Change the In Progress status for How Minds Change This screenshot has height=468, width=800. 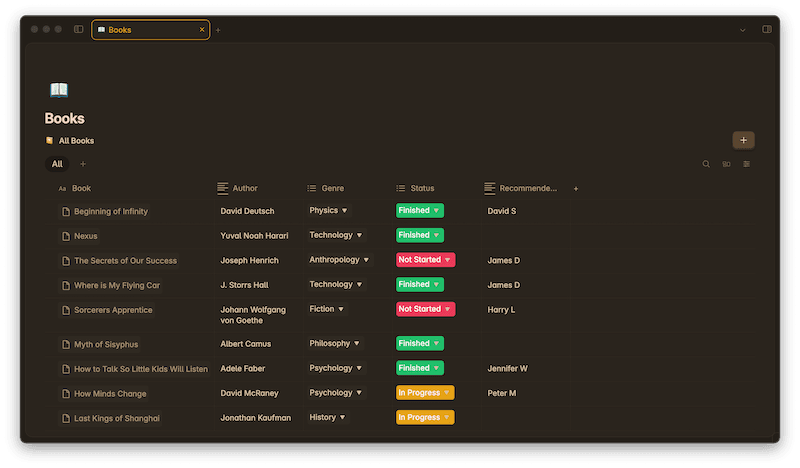425,393
